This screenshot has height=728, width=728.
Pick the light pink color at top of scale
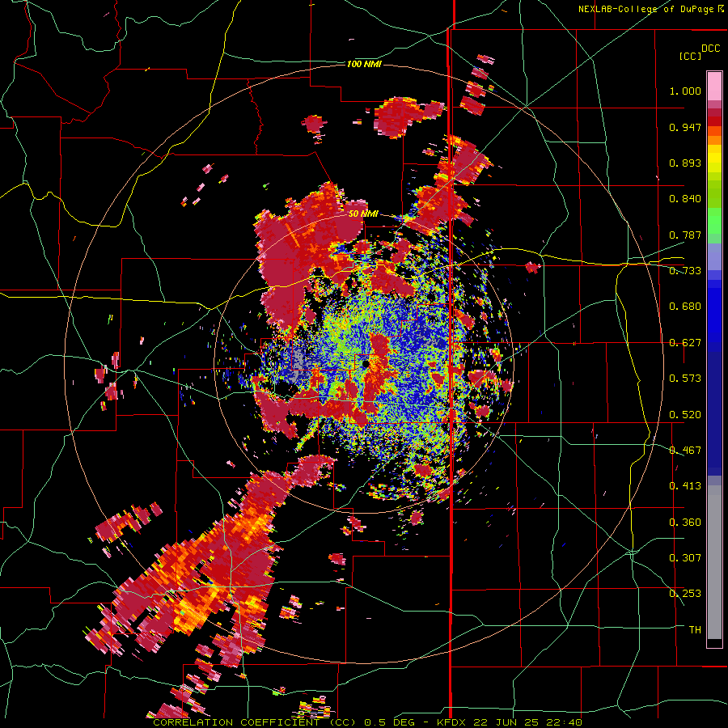[714, 87]
